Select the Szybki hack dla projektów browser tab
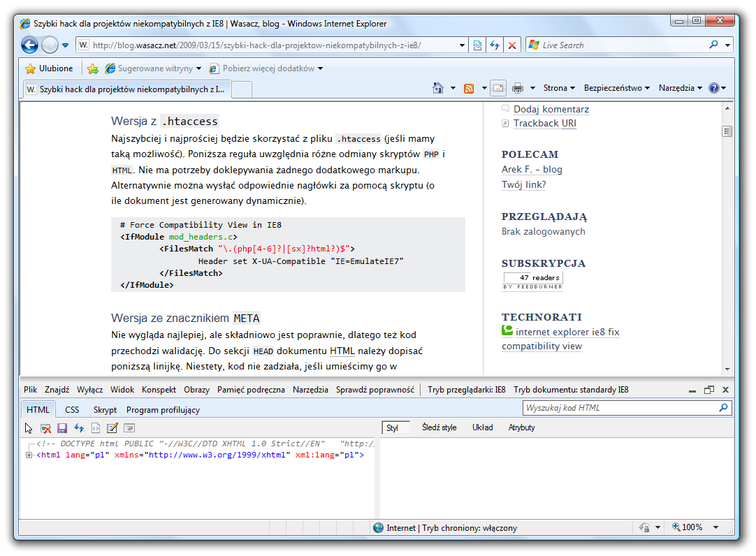Screen dimensions: 756x556 tap(126, 89)
